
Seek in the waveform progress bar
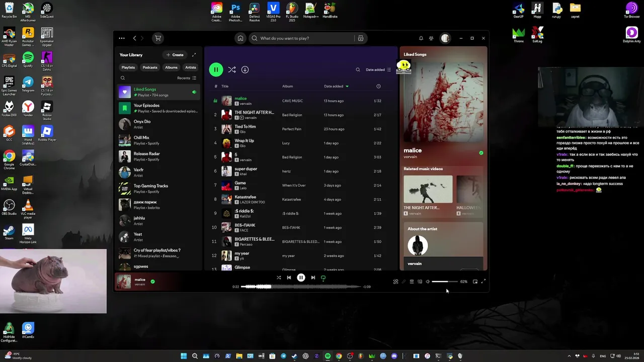[x=301, y=287]
